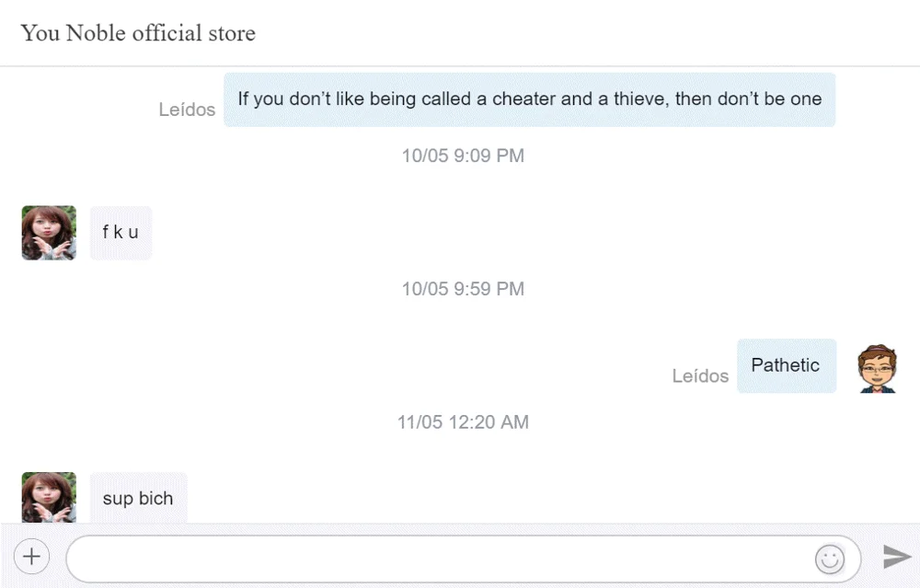This screenshot has width=920, height=588.
Task: Click the 10/05 9:59 PM timestamp
Action: coord(463,289)
